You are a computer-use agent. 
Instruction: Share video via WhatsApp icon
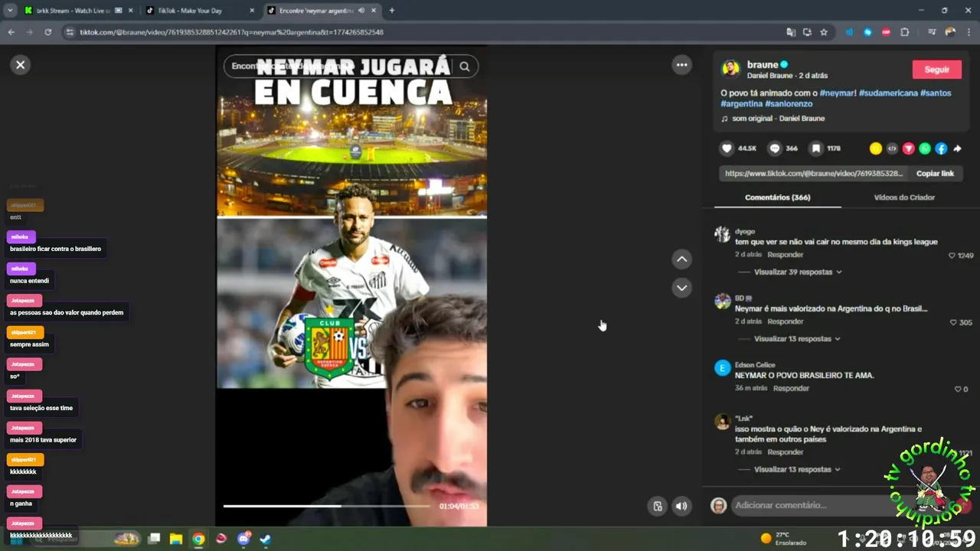(x=925, y=148)
